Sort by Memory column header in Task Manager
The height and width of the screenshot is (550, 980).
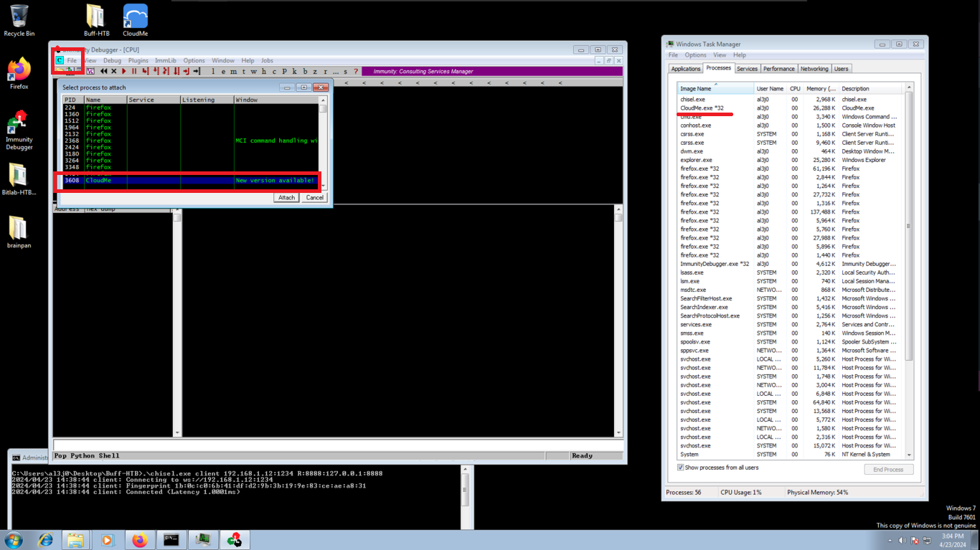[819, 88]
